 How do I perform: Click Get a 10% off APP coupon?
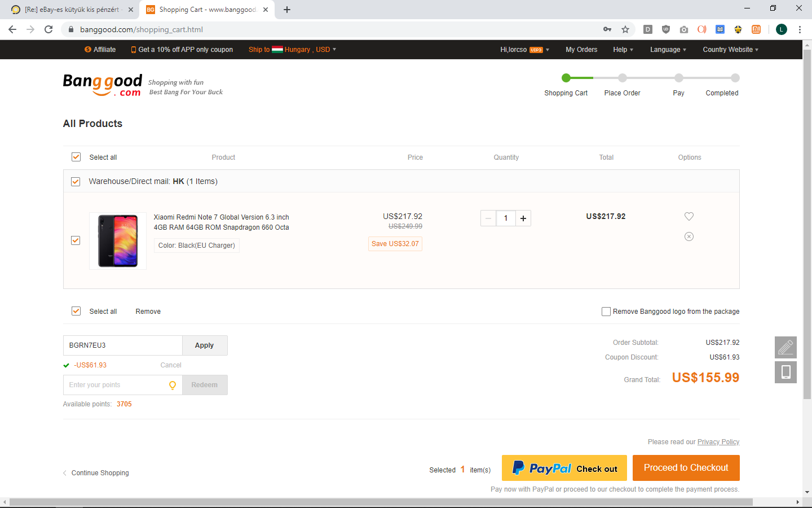182,50
